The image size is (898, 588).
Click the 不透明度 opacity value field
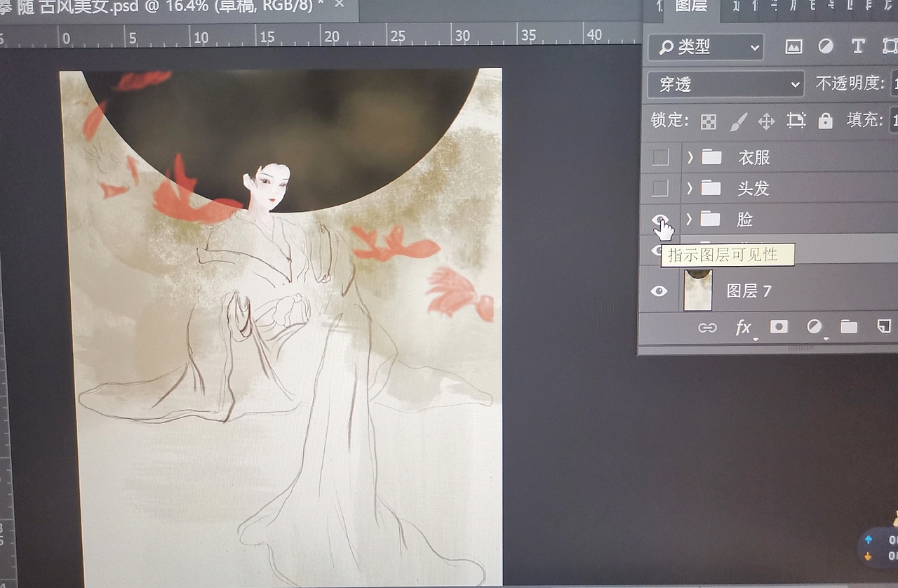pyautogui.click(x=894, y=83)
